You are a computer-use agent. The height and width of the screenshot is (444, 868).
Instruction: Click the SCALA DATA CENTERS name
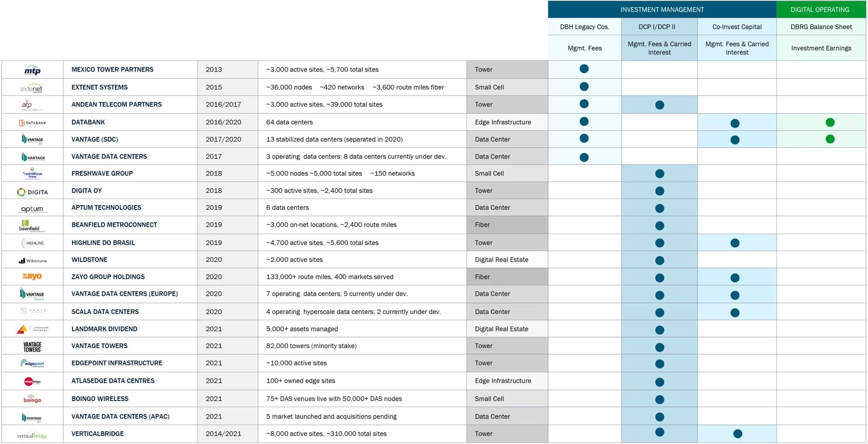click(x=105, y=311)
